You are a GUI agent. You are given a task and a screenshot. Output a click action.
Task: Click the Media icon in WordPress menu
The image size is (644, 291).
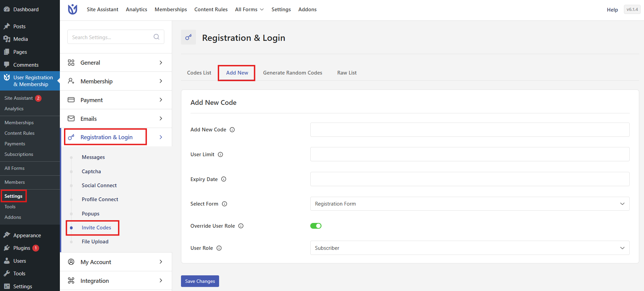click(x=7, y=39)
